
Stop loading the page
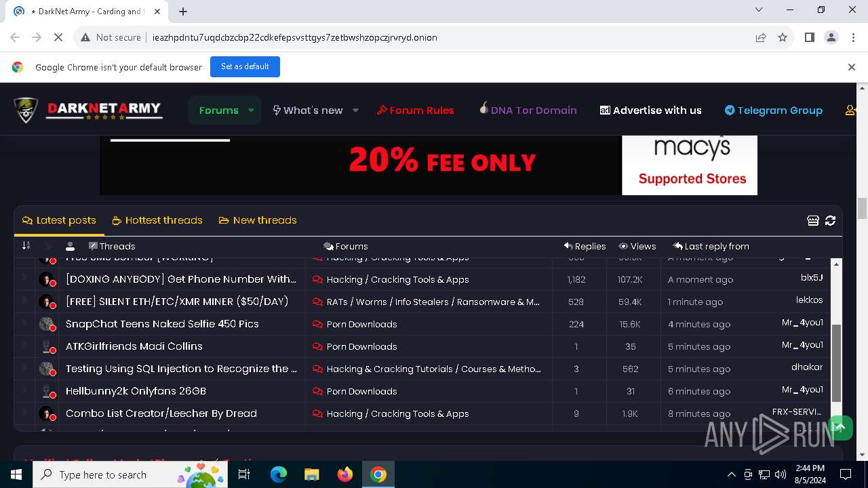click(x=58, y=37)
